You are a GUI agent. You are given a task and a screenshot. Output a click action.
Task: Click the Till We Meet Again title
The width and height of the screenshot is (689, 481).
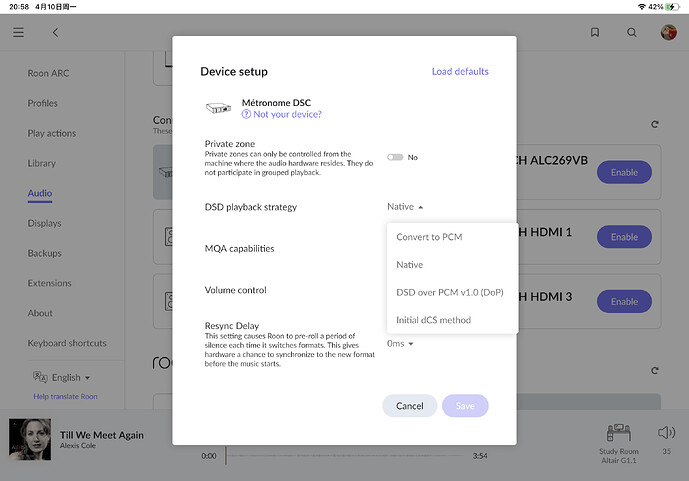coord(102,435)
